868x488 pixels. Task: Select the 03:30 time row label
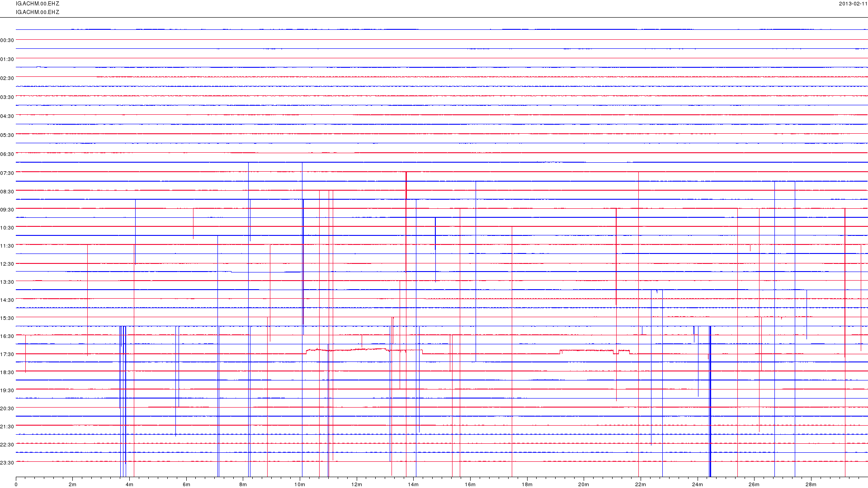coord(7,97)
